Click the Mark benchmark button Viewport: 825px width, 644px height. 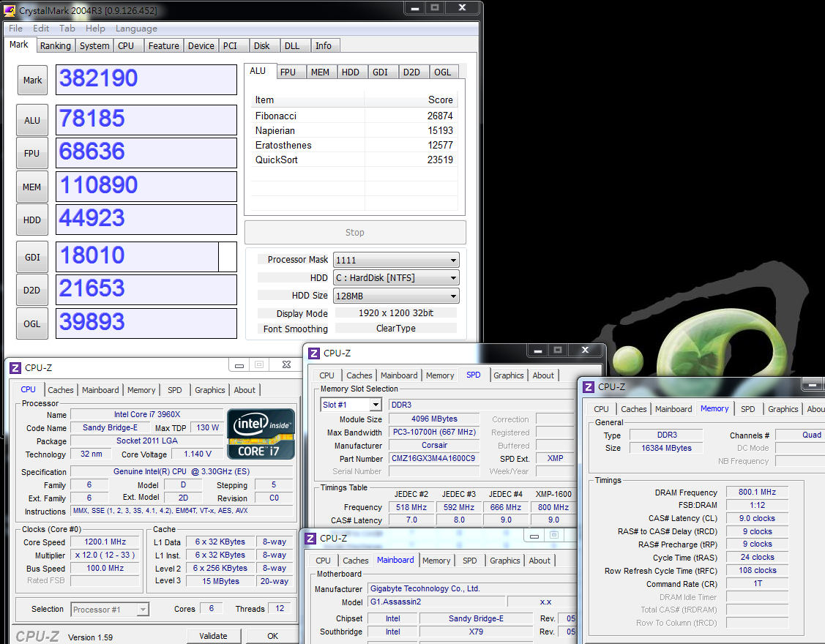pos(33,80)
